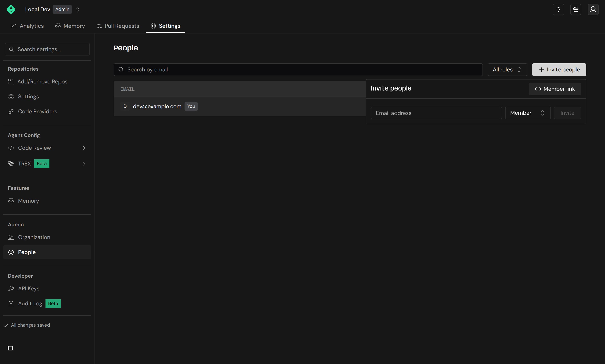This screenshot has height=364, width=605.
Task: Open the gift box icon
Action: click(576, 9)
